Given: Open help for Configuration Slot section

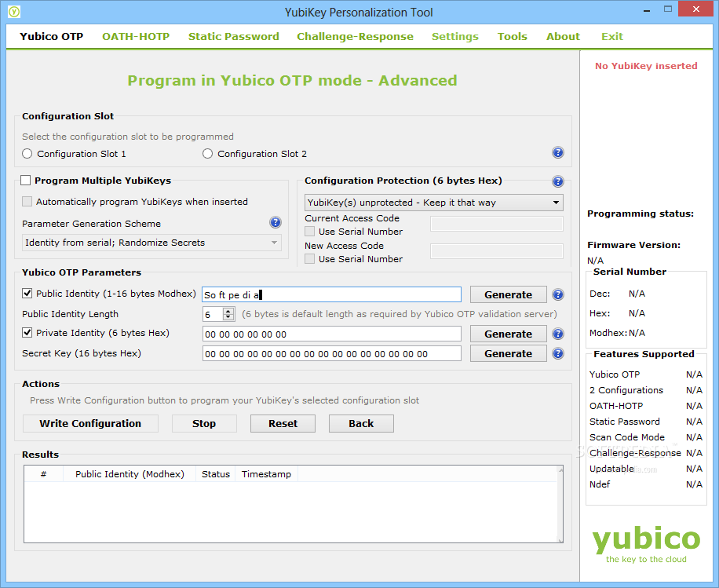Looking at the screenshot, I should [557, 153].
